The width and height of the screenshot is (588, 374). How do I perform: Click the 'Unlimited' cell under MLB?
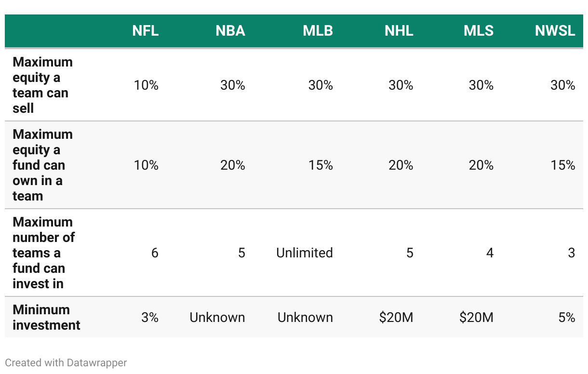coord(305,253)
